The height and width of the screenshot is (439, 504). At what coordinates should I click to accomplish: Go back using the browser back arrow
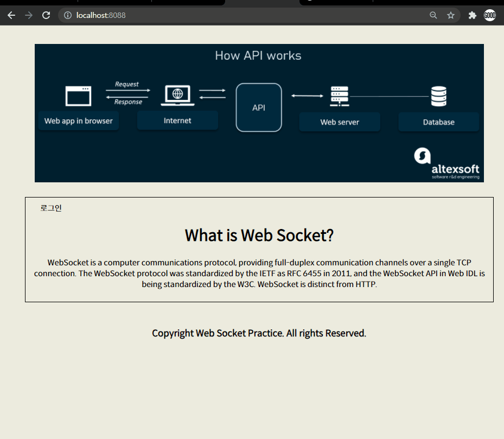(x=11, y=15)
